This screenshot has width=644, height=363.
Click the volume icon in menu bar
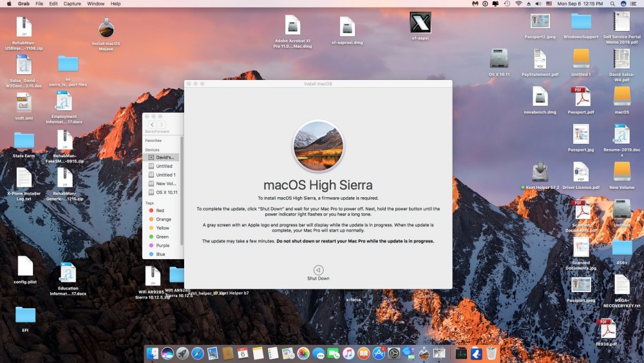538,4
